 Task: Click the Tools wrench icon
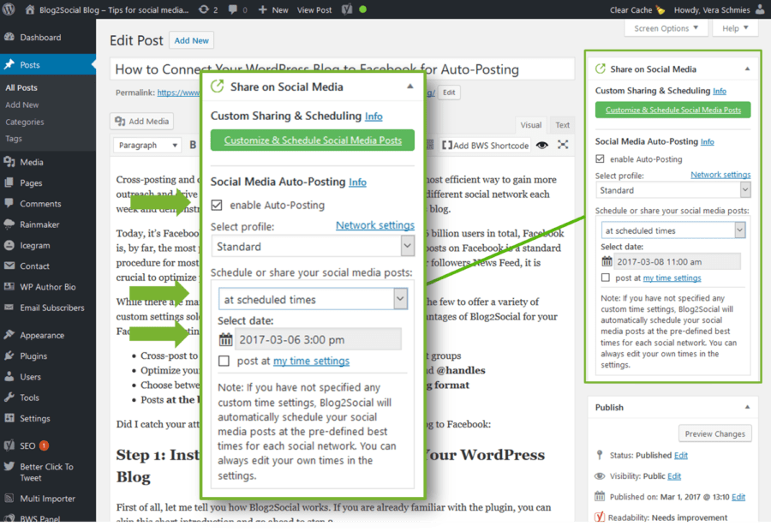9,398
